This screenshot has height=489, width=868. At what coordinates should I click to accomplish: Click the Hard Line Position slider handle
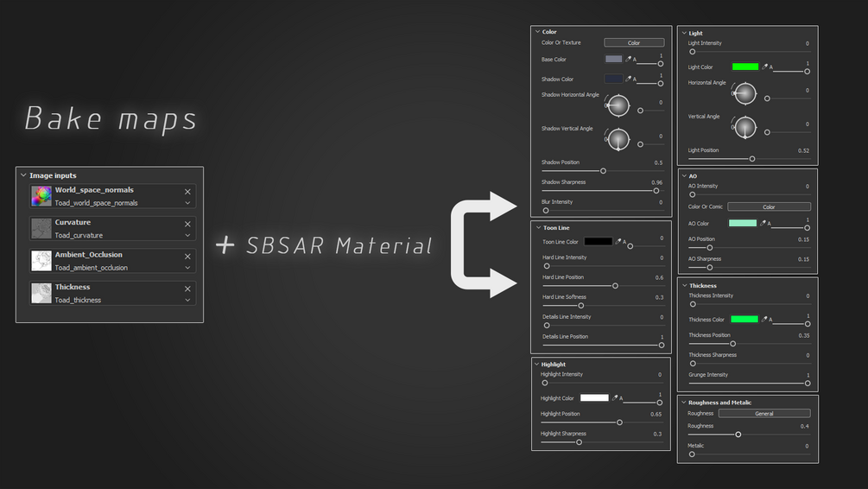coord(615,286)
